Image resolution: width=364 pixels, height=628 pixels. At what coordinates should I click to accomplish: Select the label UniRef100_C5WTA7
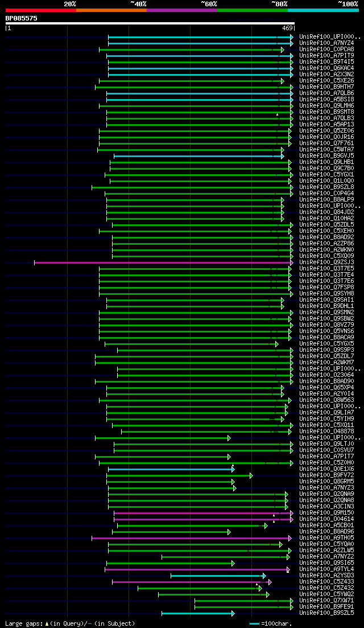327,150
